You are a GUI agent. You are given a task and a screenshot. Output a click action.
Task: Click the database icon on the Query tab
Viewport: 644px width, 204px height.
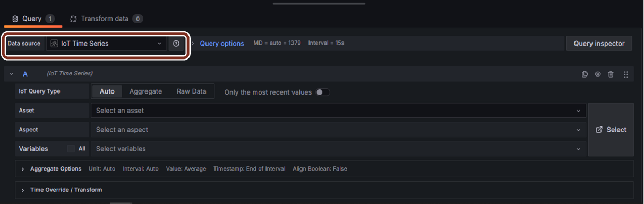[15, 19]
